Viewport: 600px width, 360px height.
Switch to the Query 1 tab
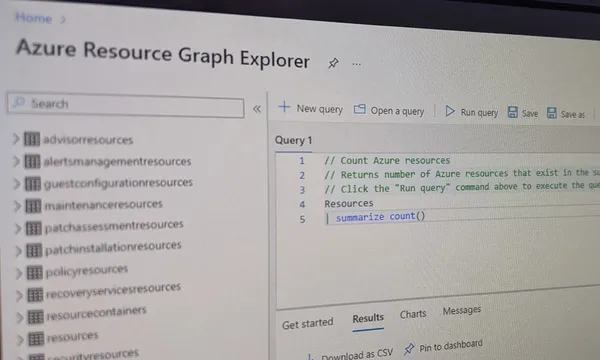pos(293,140)
